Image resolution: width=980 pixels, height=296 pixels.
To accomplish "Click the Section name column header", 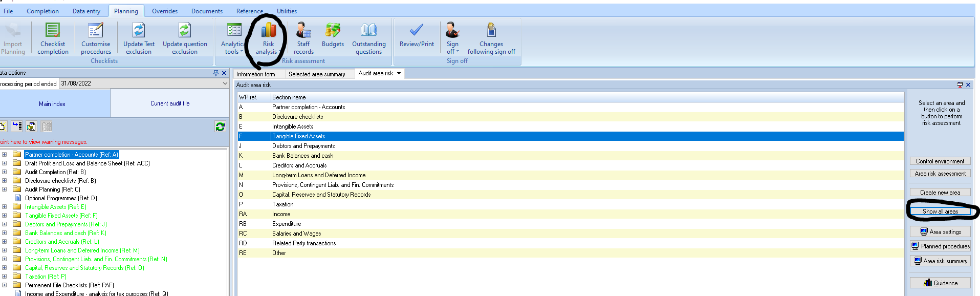I will point(587,97).
